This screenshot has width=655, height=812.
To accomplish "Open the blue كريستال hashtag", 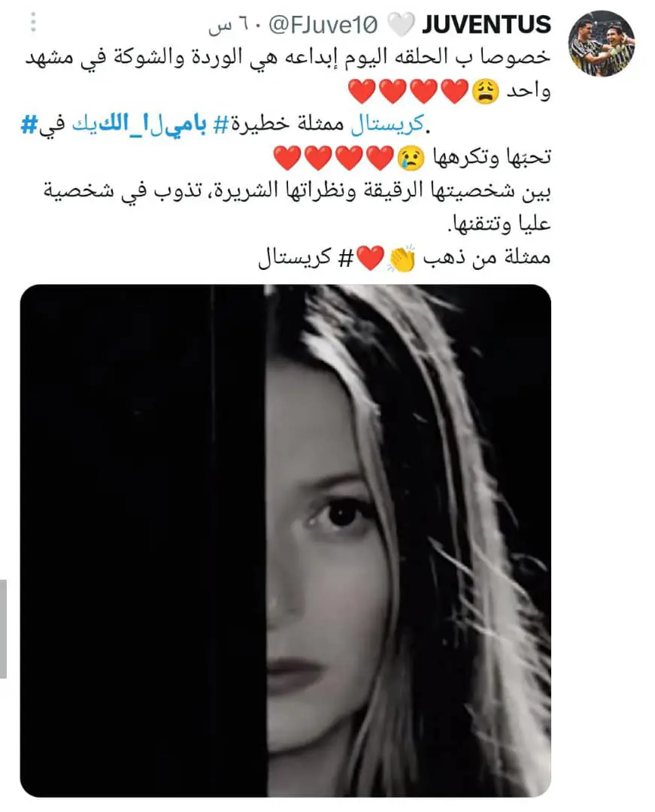I will [x=387, y=124].
